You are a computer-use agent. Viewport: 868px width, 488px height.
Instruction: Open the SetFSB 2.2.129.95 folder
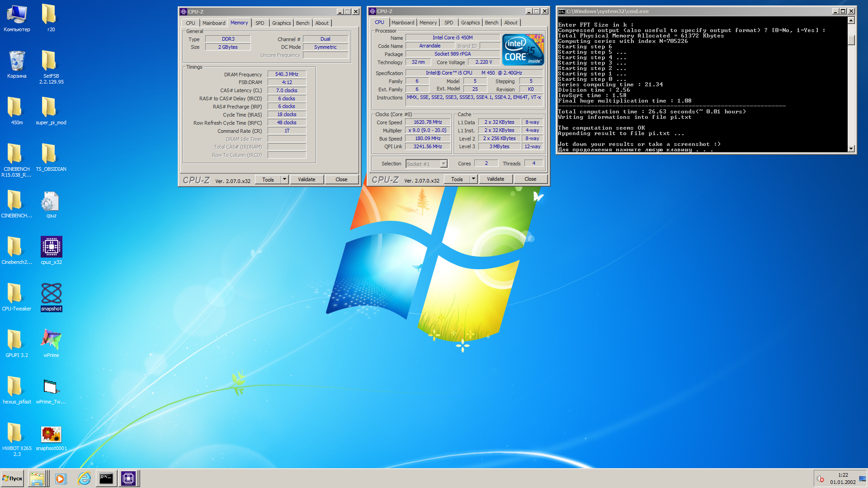51,67
